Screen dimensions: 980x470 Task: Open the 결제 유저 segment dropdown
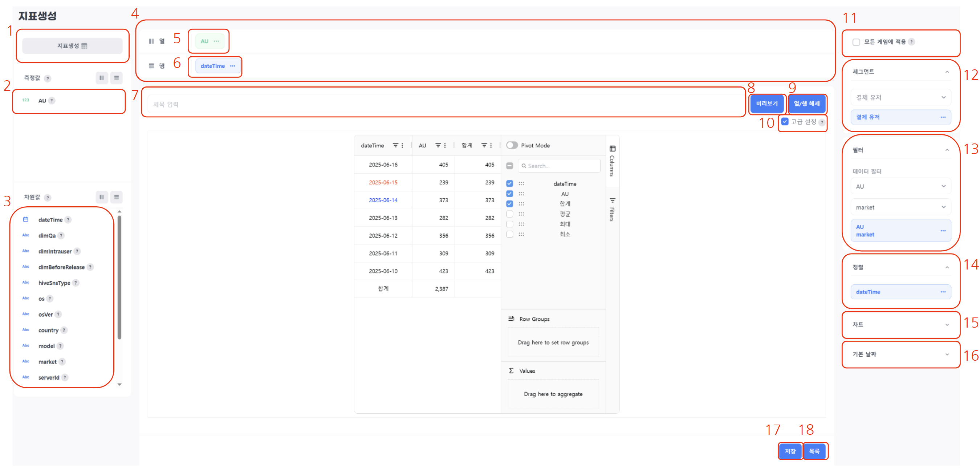tap(900, 97)
